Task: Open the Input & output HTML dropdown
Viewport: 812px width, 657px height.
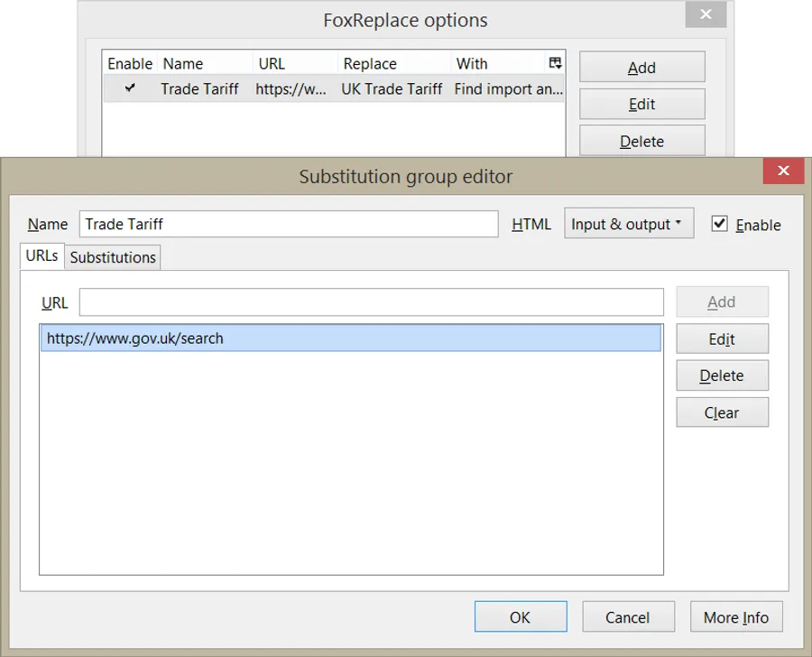Action: pyautogui.click(x=629, y=223)
